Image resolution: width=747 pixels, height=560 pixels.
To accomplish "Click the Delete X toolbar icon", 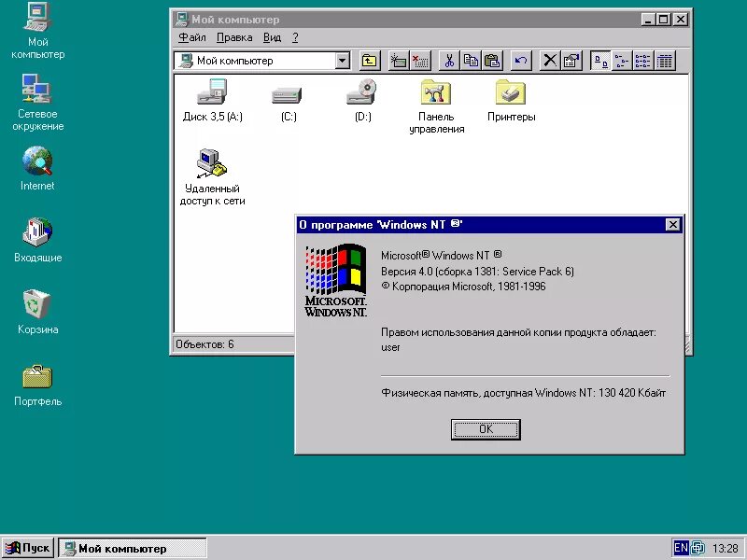I will point(550,61).
